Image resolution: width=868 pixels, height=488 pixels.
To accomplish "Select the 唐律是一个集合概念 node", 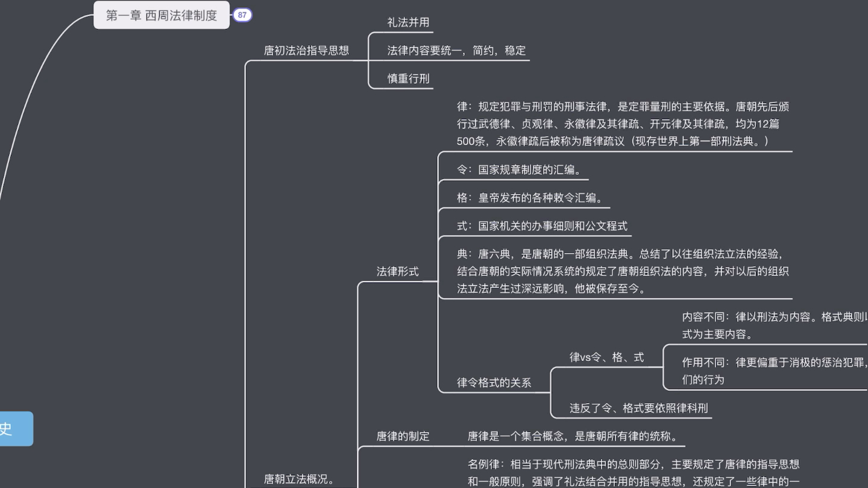I will click(573, 436).
